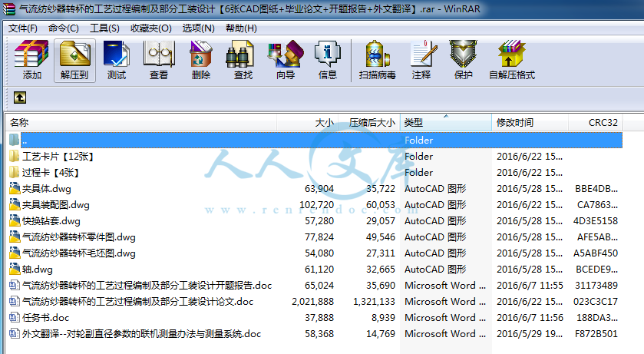Open the 文件(F) menu
This screenshot has width=644, height=354.
click(x=22, y=28)
